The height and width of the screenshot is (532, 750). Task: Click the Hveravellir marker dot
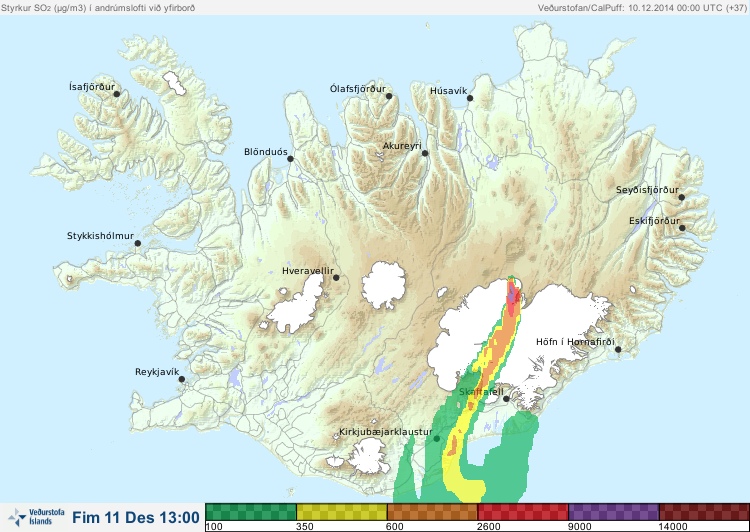(x=336, y=277)
